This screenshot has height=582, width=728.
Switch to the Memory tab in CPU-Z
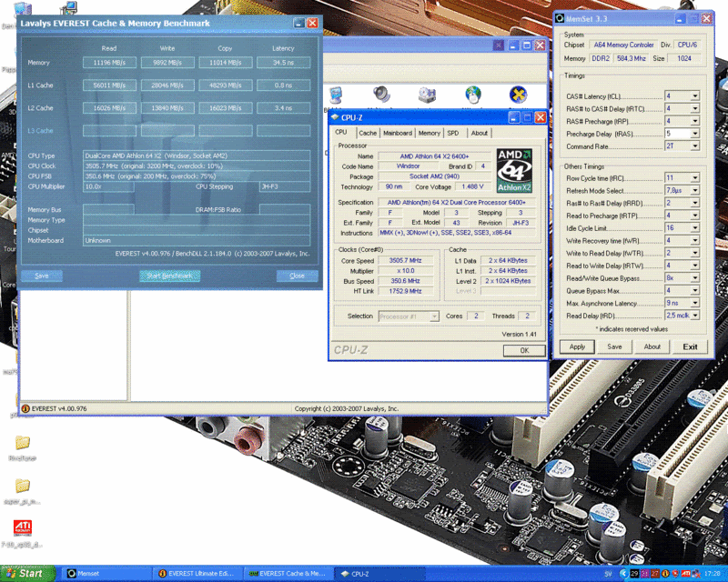(429, 133)
